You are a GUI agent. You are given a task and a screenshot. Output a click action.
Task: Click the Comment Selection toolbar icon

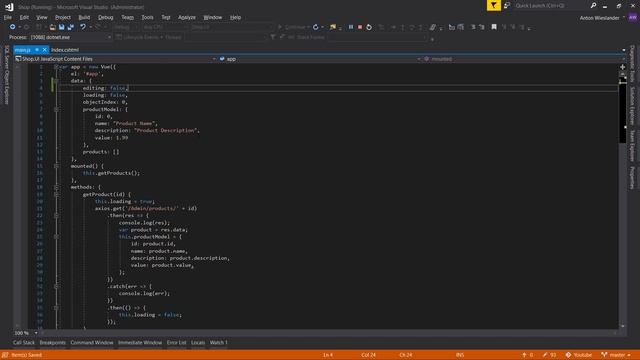[473, 27]
